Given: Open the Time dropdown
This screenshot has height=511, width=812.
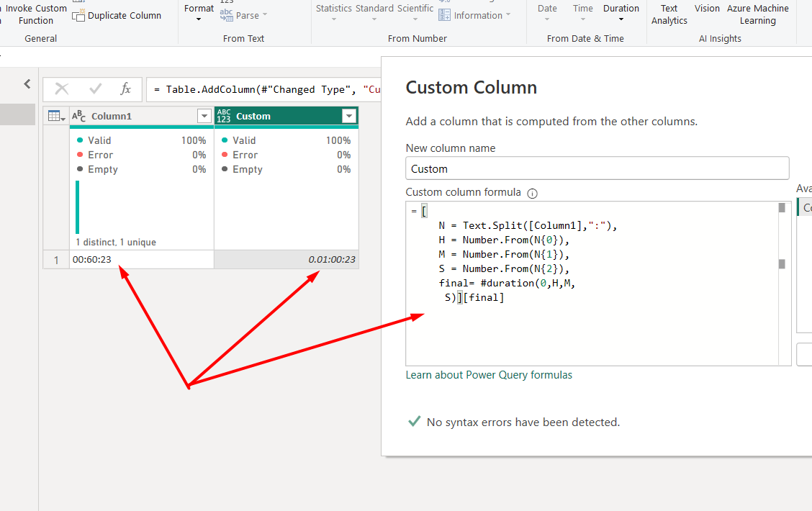Looking at the screenshot, I should [582, 13].
